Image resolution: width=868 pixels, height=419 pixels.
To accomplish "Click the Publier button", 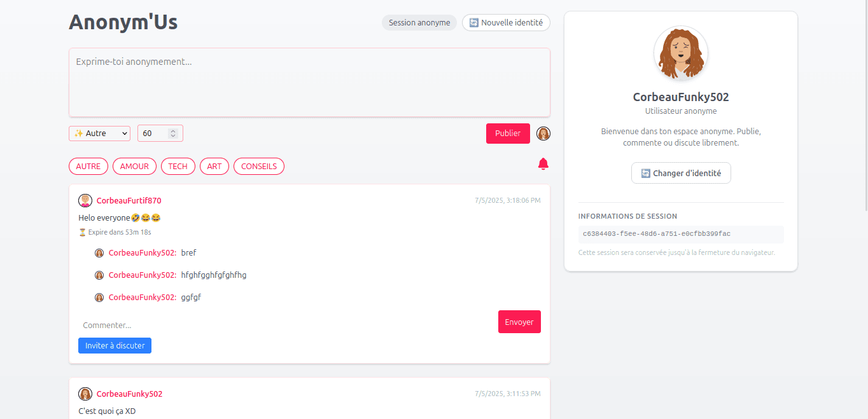I will point(508,134).
